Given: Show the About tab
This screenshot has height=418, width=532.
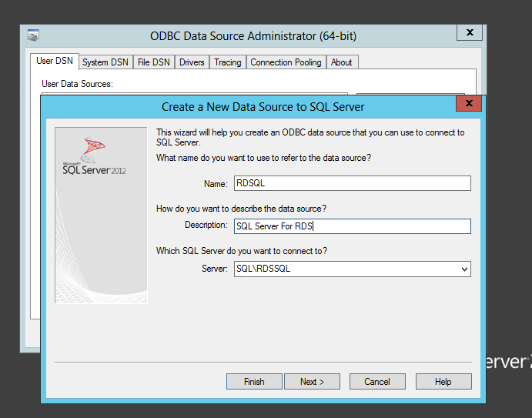Looking at the screenshot, I should (342, 62).
